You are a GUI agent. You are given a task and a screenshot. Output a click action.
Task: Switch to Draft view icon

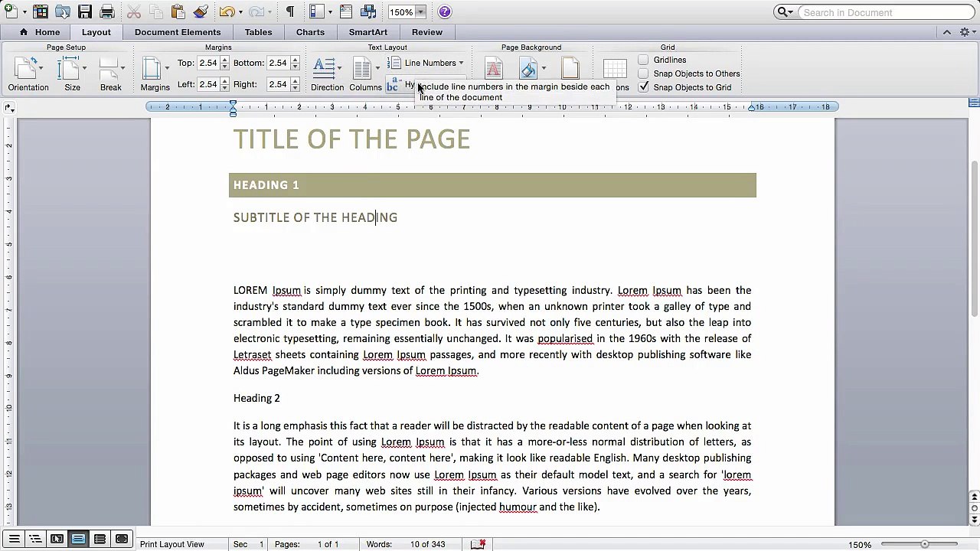click(14, 540)
